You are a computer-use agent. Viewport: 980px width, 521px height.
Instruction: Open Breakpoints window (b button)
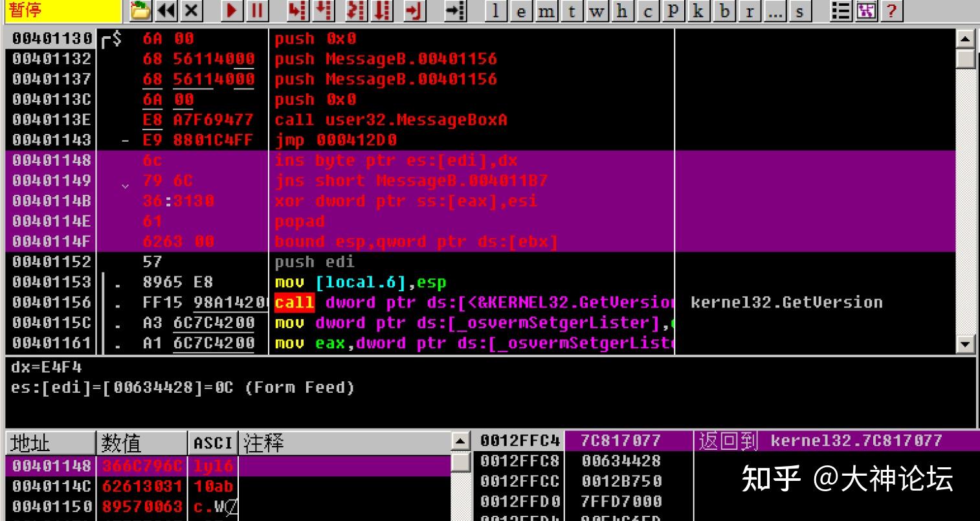point(724,11)
